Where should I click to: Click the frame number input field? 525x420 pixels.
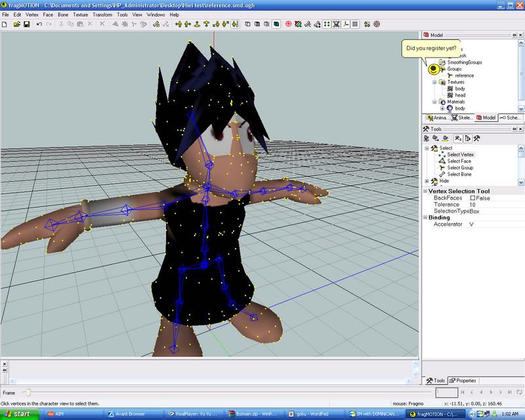(446, 392)
